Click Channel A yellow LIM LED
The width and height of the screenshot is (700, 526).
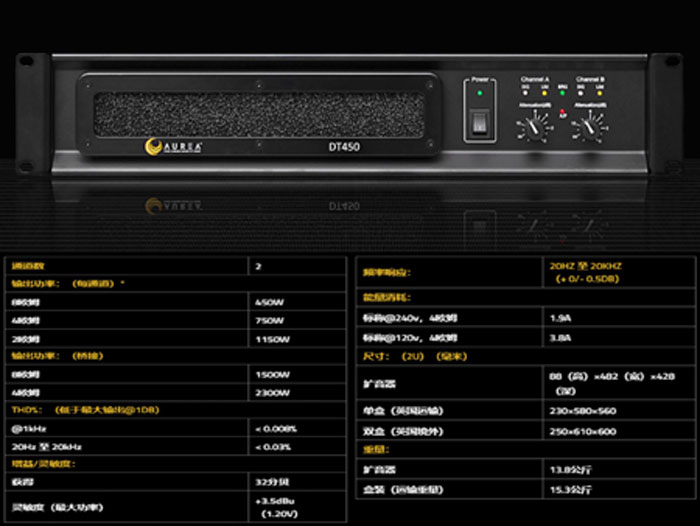point(545,93)
